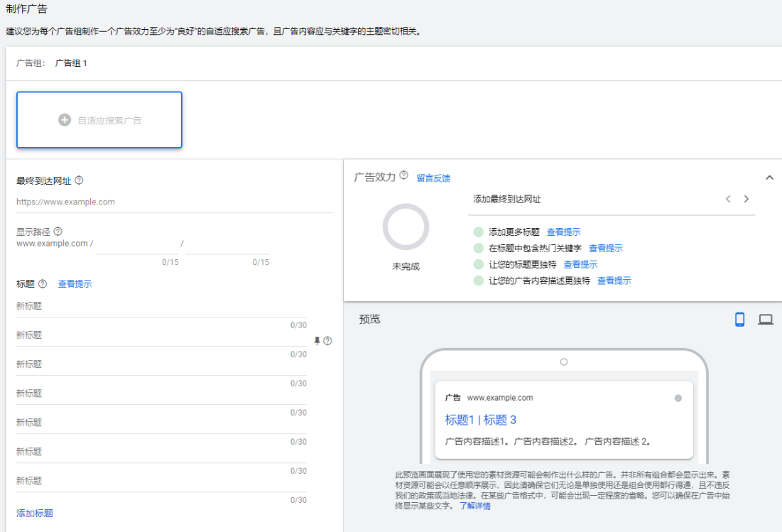Viewport: 782px width, 532px height.
Task: Open help icon next to 广告效力
Action: click(x=404, y=175)
